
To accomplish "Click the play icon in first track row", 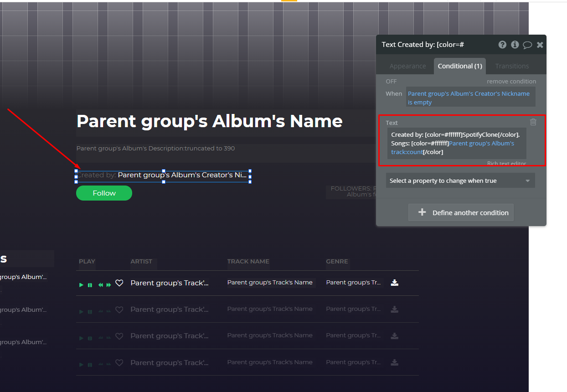I will coord(81,285).
